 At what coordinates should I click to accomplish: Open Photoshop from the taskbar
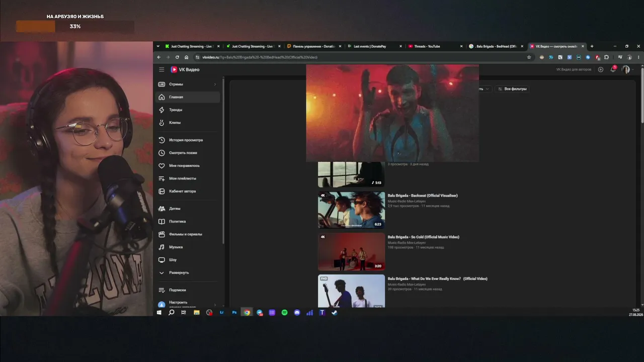coord(234,313)
